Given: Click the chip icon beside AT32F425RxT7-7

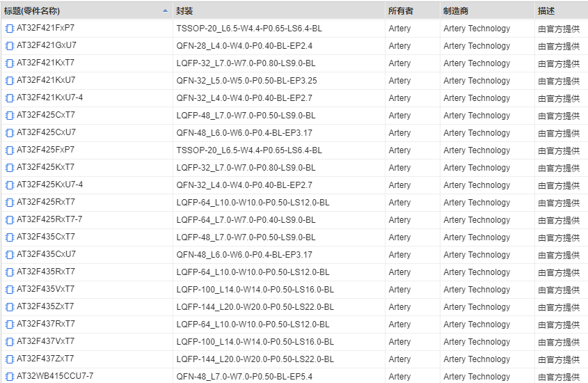Looking at the screenshot, I should 10,220.
